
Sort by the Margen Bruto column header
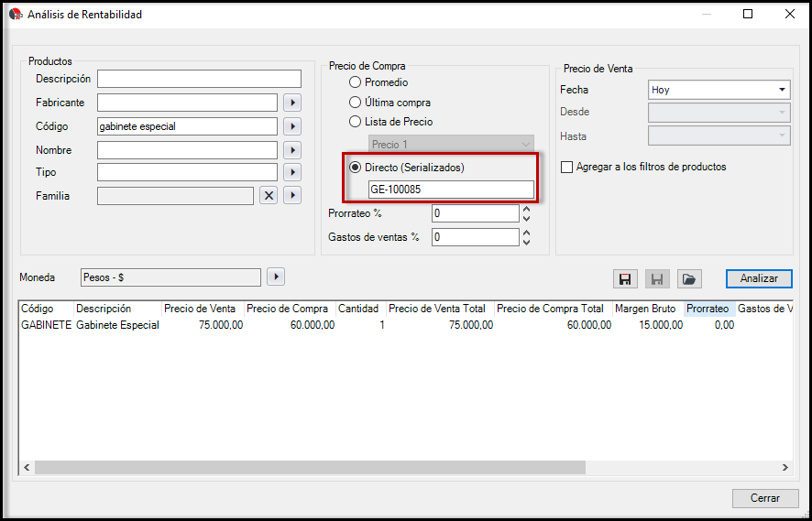(x=648, y=309)
